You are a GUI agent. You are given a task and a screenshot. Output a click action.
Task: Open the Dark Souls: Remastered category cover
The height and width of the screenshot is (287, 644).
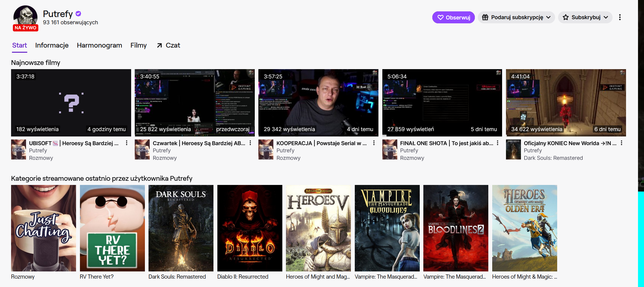click(x=181, y=228)
